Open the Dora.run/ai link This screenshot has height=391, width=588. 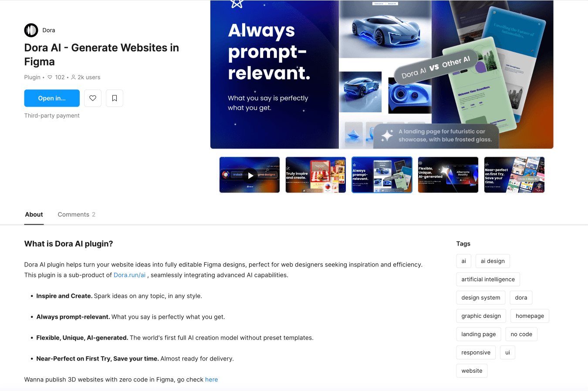click(x=129, y=275)
